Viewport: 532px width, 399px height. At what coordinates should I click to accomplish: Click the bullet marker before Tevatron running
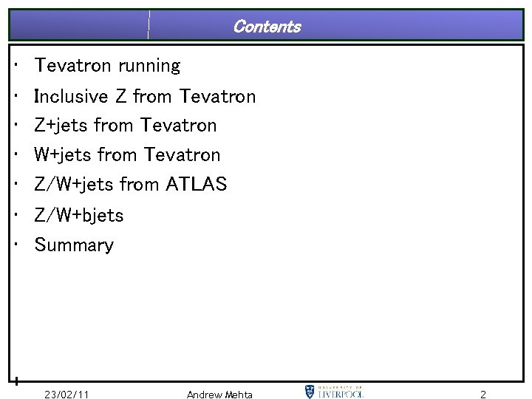pyautogui.click(x=16, y=64)
